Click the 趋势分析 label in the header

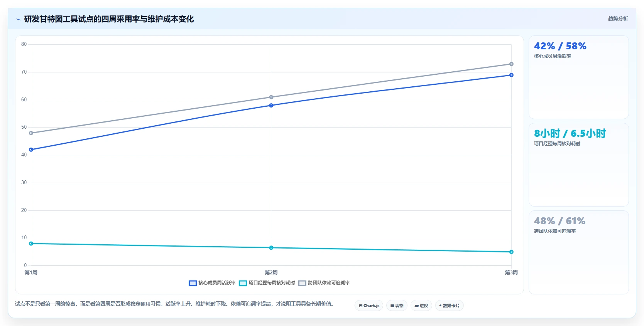618,18
